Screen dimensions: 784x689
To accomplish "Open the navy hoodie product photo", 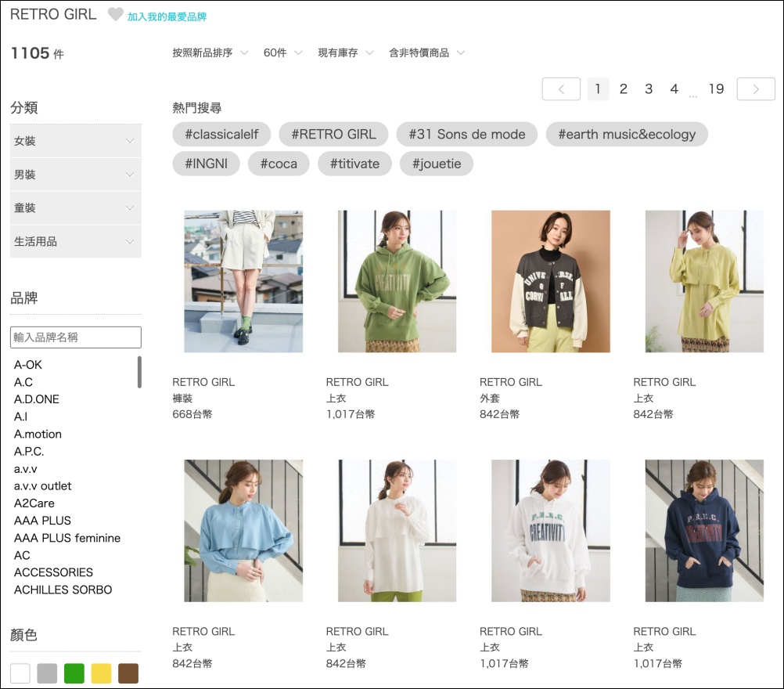I will 704,531.
